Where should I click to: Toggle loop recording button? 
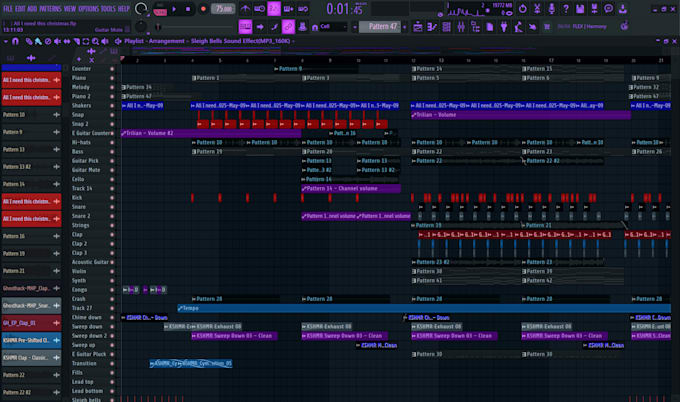point(303,9)
